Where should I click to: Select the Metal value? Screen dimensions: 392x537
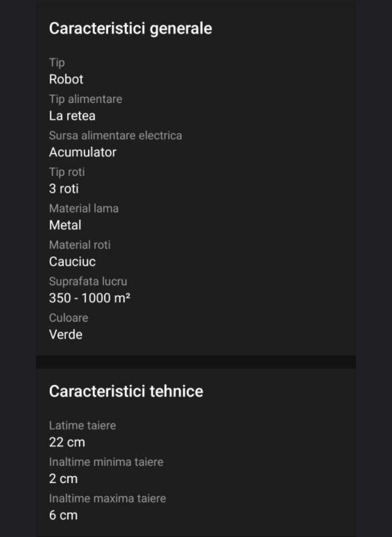[x=65, y=225]
